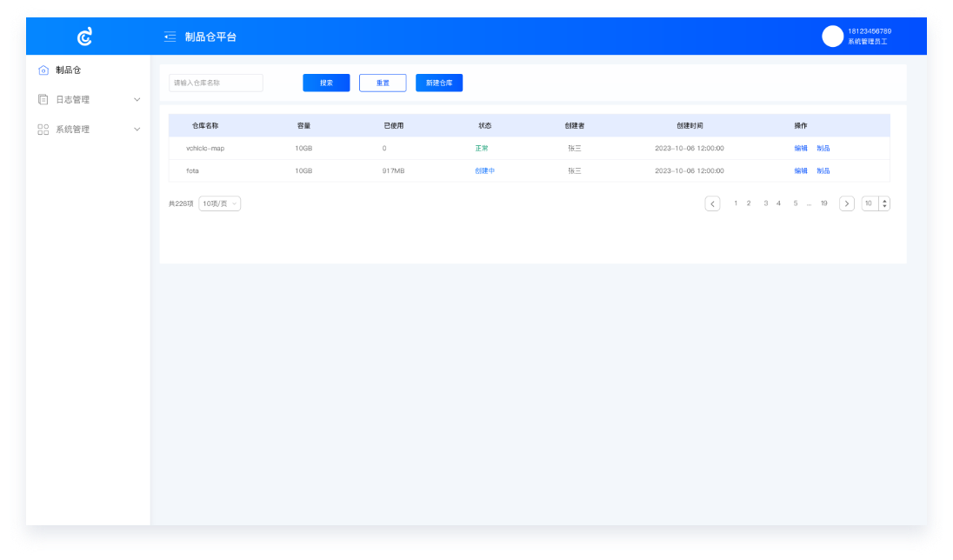Click the user avatar circle
This screenshot has width=953, height=560.
click(832, 36)
